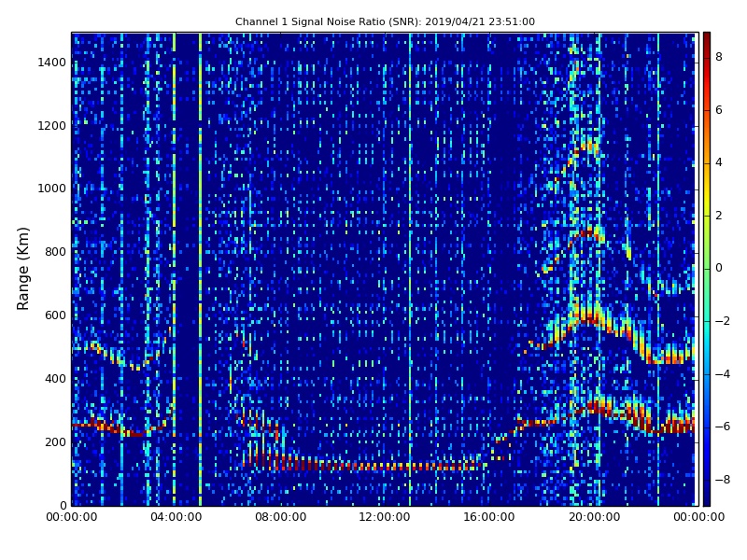Click the 1000 range tick label
This screenshot has height=560, width=747.
tap(52, 189)
